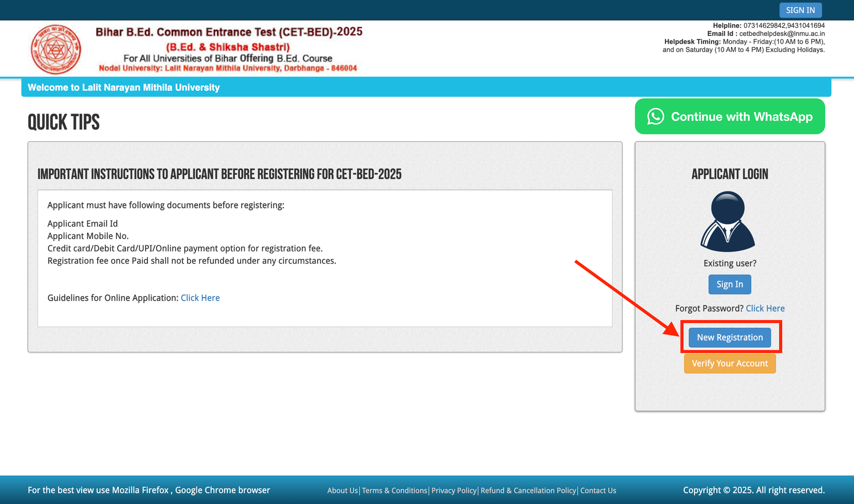Click the Nodal University red subtitle
This screenshot has width=854, height=504.
click(x=228, y=68)
